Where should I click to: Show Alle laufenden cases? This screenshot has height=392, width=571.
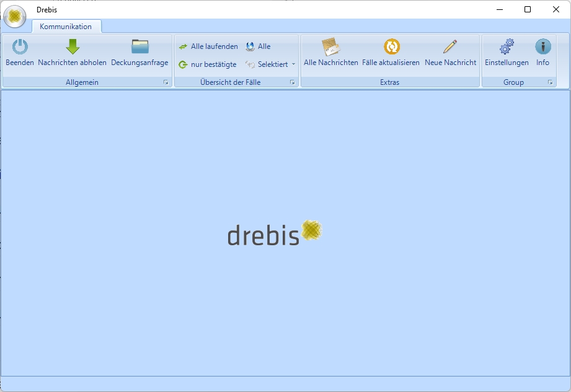[208, 46]
